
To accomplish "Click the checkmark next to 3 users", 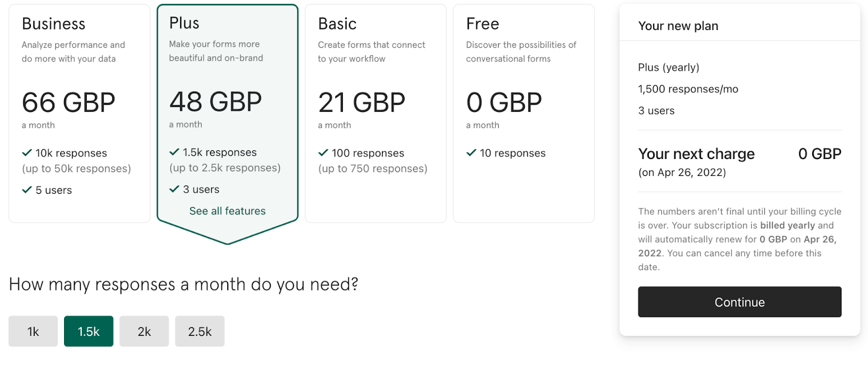I will tap(174, 189).
